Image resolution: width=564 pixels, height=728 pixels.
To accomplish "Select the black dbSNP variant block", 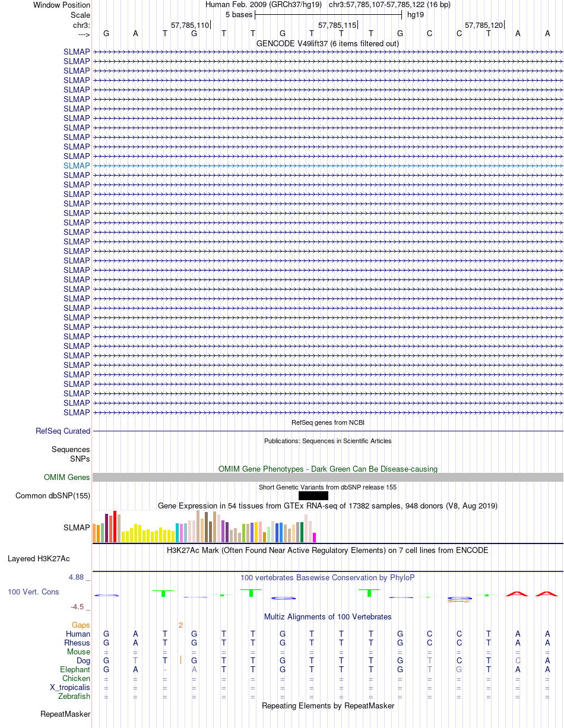I will click(313, 495).
